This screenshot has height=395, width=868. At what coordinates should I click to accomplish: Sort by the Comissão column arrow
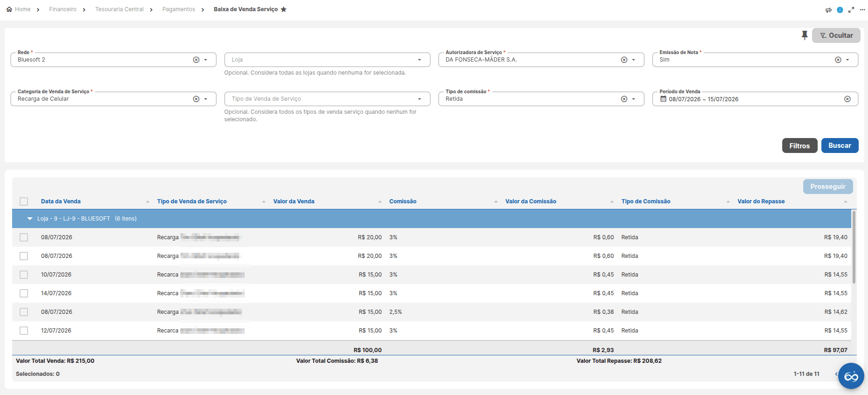496,201
